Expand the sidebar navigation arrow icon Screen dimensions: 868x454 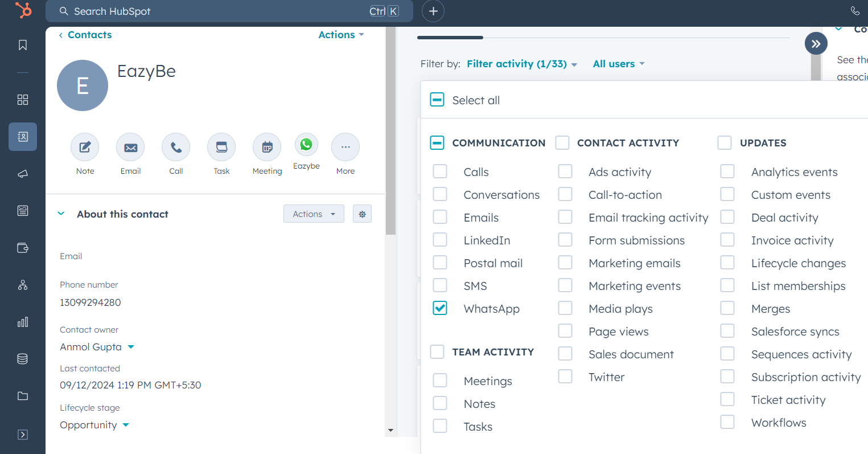[23, 435]
